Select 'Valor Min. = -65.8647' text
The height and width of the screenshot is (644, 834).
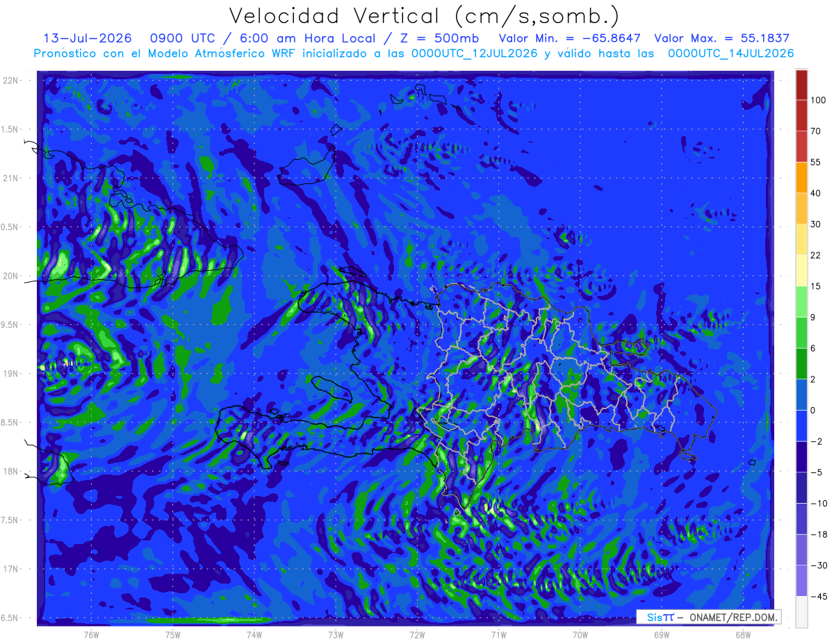click(570, 38)
